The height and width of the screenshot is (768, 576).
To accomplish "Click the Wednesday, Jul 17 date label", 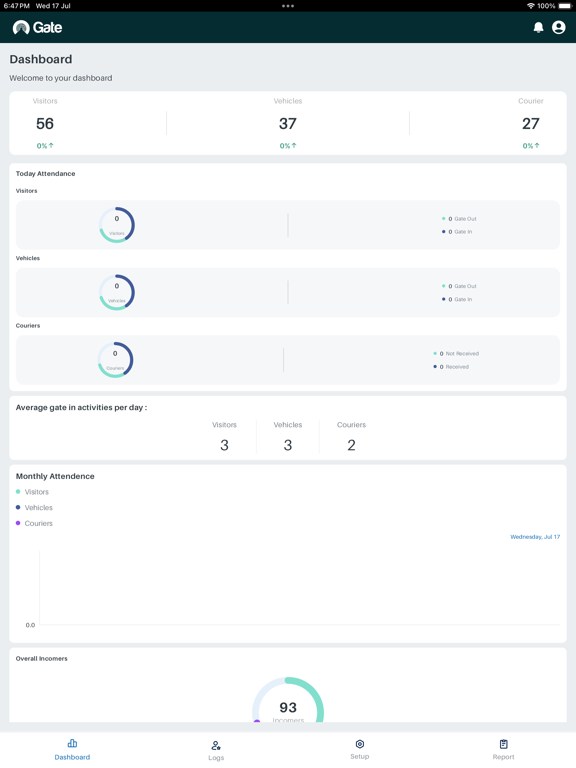I will click(535, 537).
